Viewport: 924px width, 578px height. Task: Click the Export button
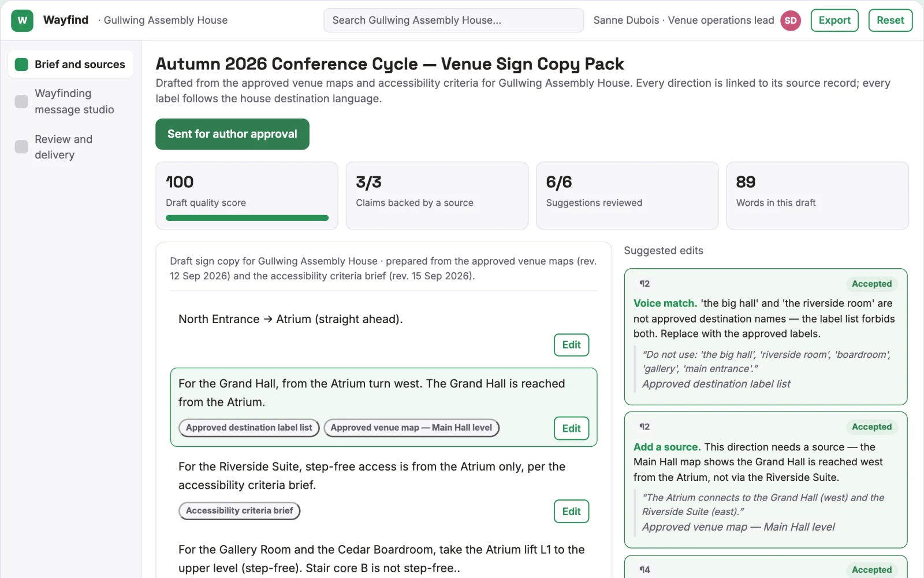point(834,20)
